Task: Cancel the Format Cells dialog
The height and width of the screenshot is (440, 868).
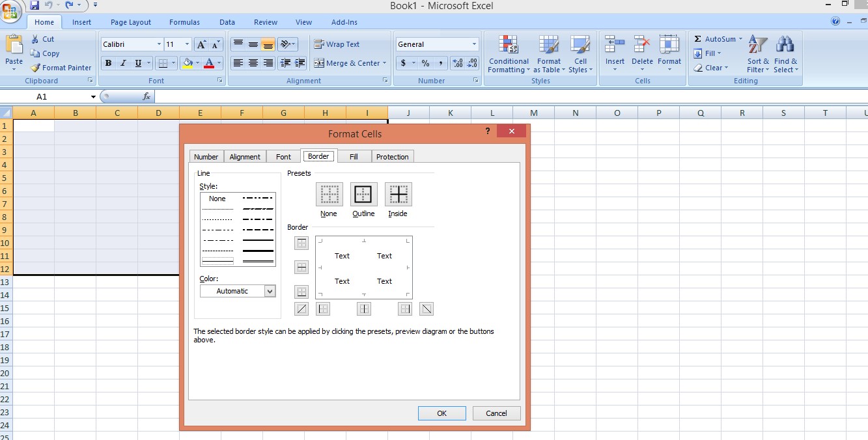Action: click(x=496, y=413)
